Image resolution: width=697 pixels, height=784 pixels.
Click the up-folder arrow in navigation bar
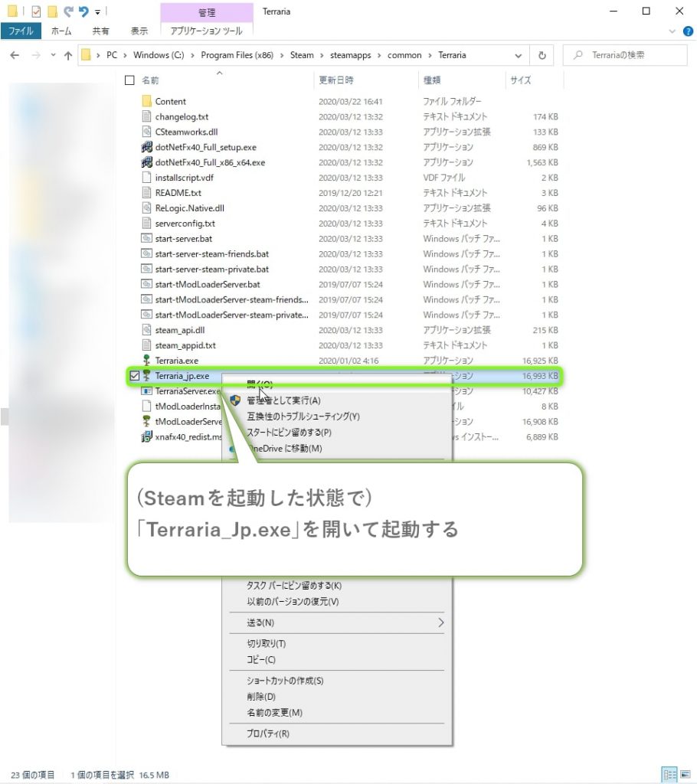(68, 55)
